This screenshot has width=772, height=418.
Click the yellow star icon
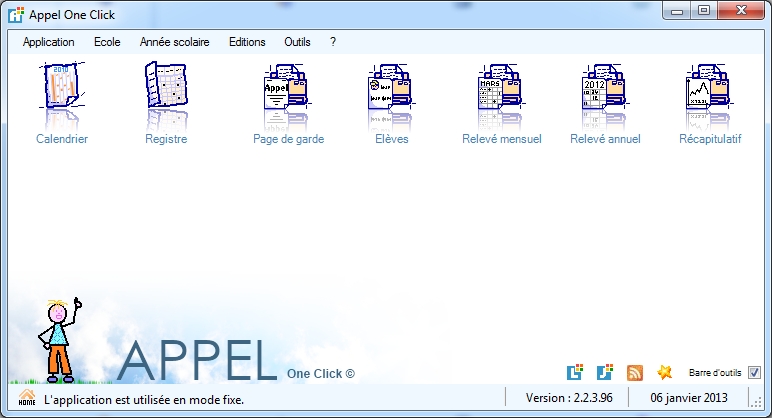[665, 372]
